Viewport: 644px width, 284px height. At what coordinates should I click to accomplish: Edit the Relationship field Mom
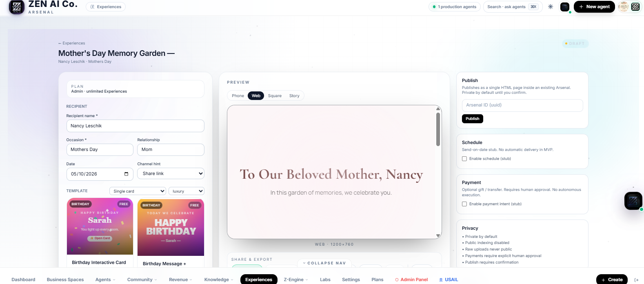pos(171,150)
